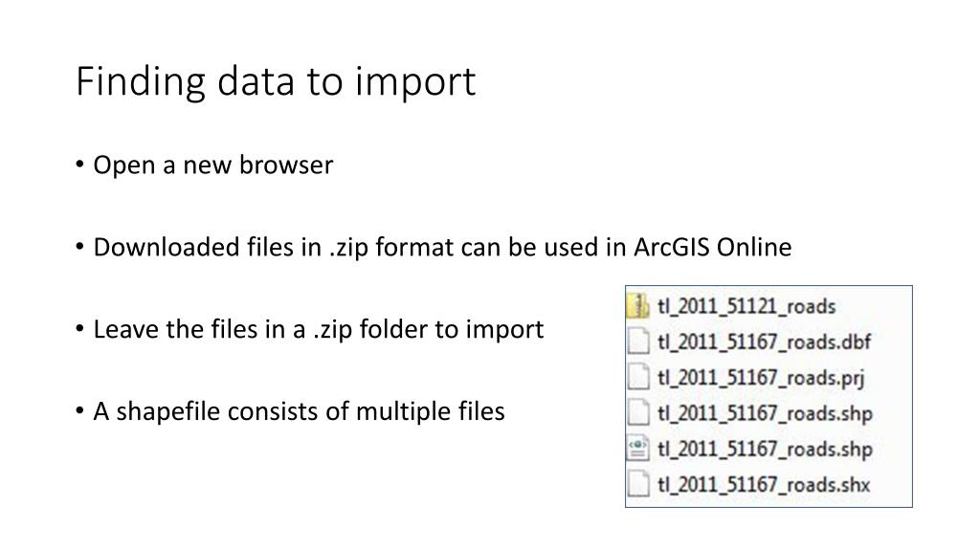Open the tl_2011_51121_roads zip folder name
The height and width of the screenshot is (551, 980).
point(746,306)
